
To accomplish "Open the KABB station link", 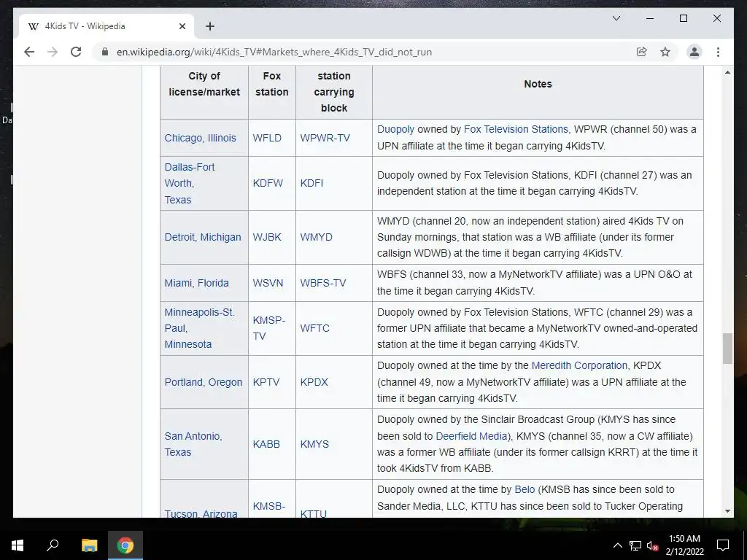I will 266,444.
